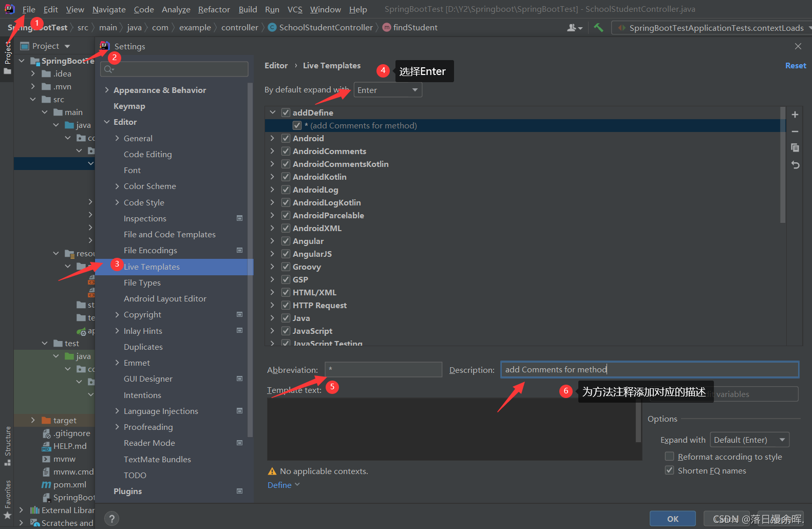Open the 'Expand with' Default (Enter) dropdown

pos(750,440)
